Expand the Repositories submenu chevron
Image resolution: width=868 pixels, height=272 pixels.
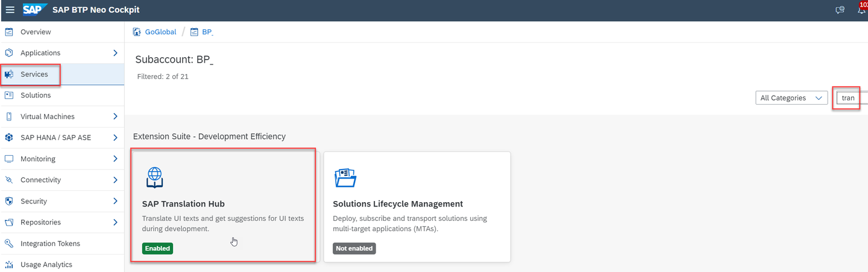coord(115,223)
